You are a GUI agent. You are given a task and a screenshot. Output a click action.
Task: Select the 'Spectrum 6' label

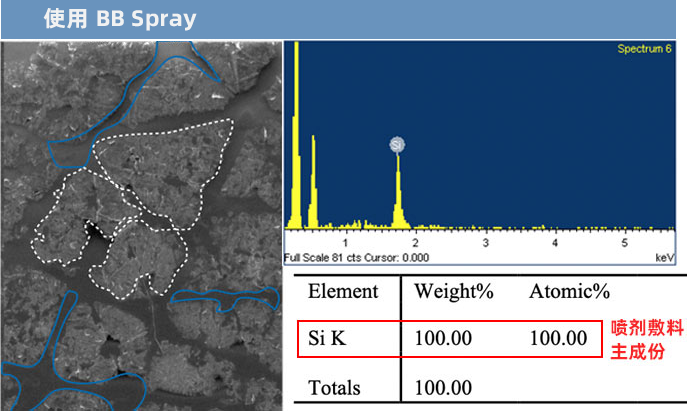click(x=644, y=49)
